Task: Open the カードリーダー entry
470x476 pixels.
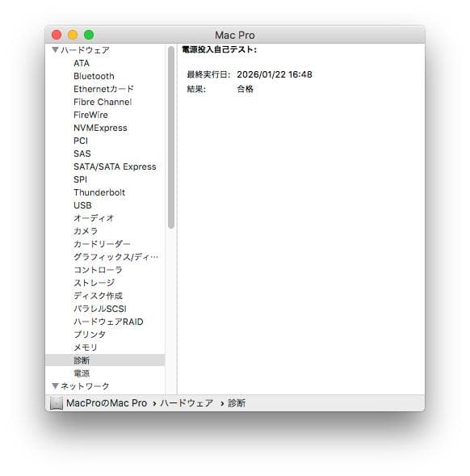Action: (x=102, y=244)
